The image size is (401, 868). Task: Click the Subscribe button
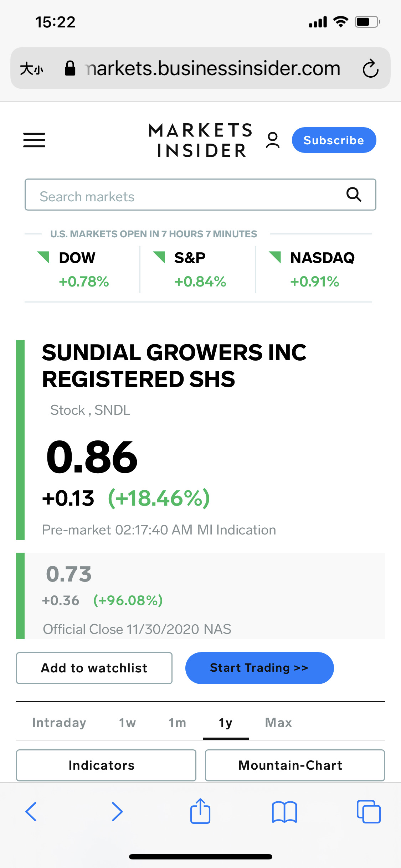point(334,140)
